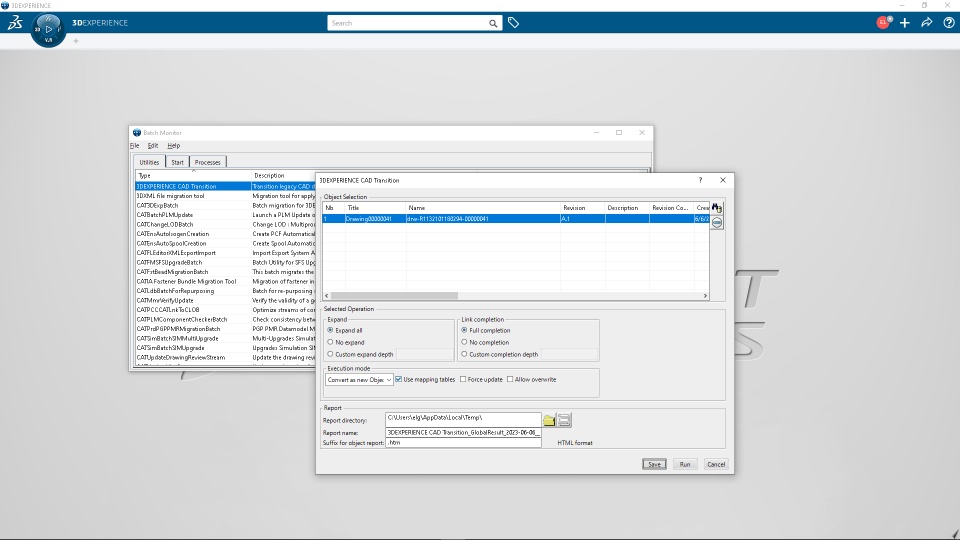Enable the Force update checkbox

tap(463, 380)
